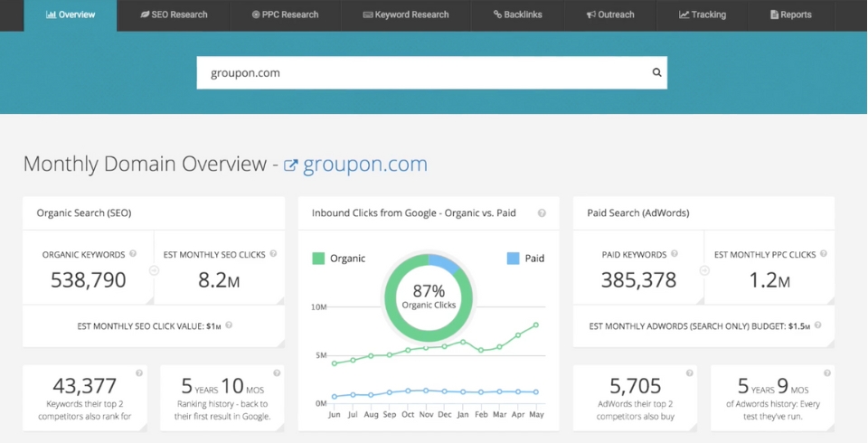Click the Paid Search (AdWords) panel title
The image size is (868, 443).
click(638, 213)
